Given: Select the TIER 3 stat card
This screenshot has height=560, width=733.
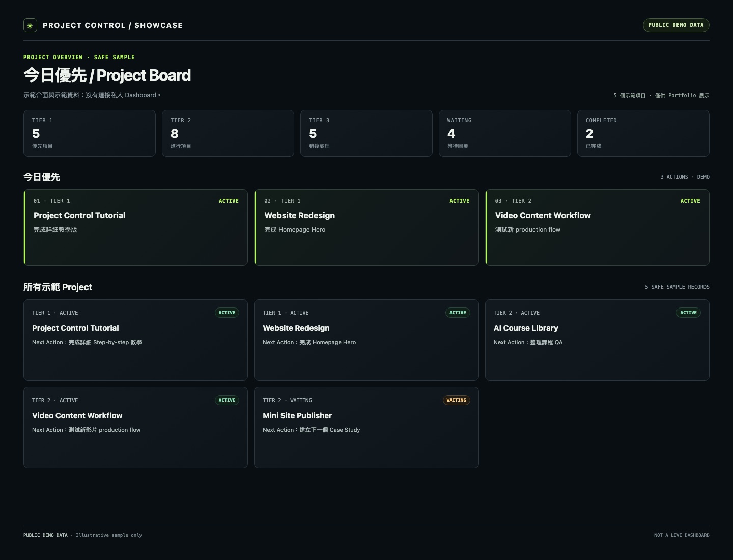Looking at the screenshot, I should [366, 133].
